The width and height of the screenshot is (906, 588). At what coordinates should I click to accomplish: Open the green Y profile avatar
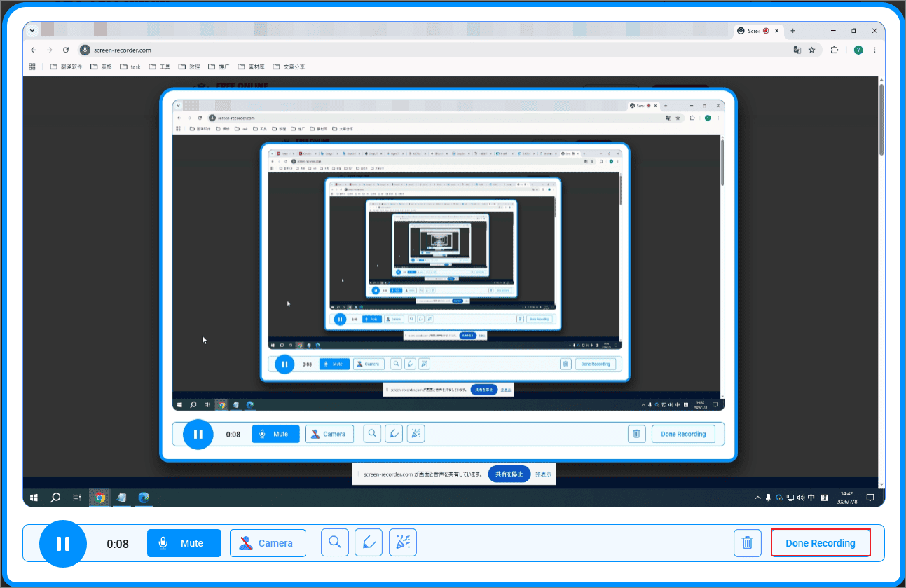tap(858, 50)
